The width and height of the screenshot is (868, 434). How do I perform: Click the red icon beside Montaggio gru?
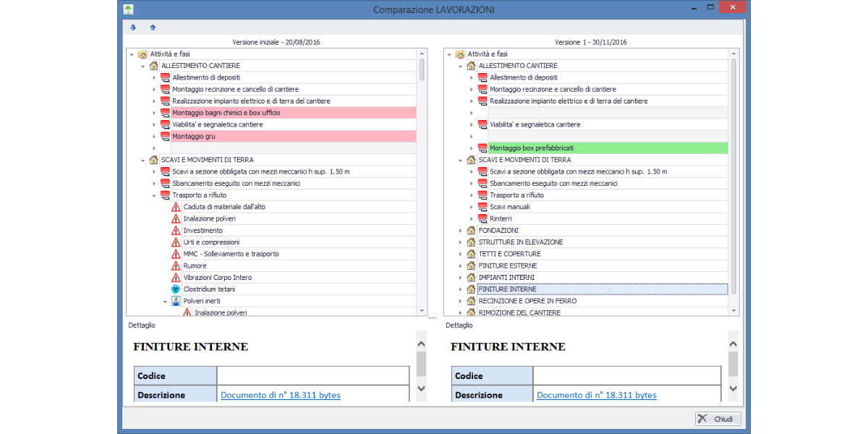pos(164,136)
